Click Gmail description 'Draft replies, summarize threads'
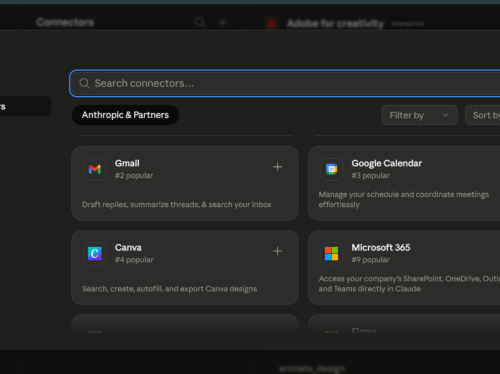This screenshot has width=500, height=374. tap(177, 205)
